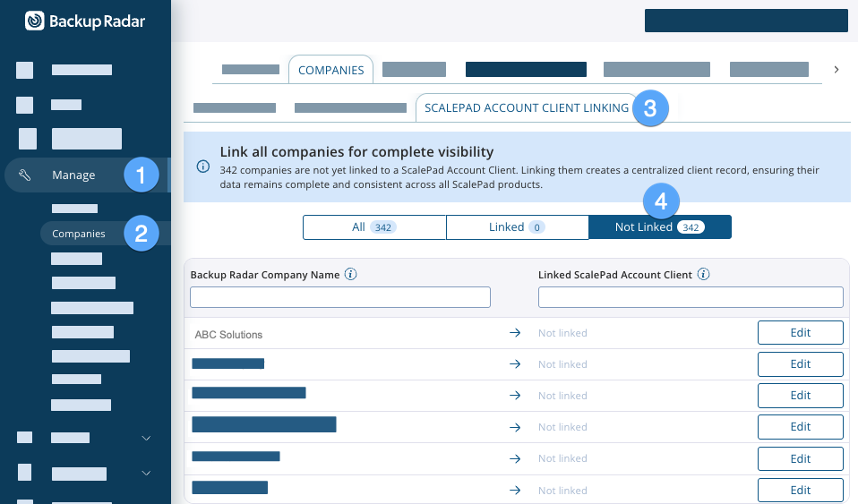
Task: Click Edit for ABC Solutions
Action: (x=800, y=332)
